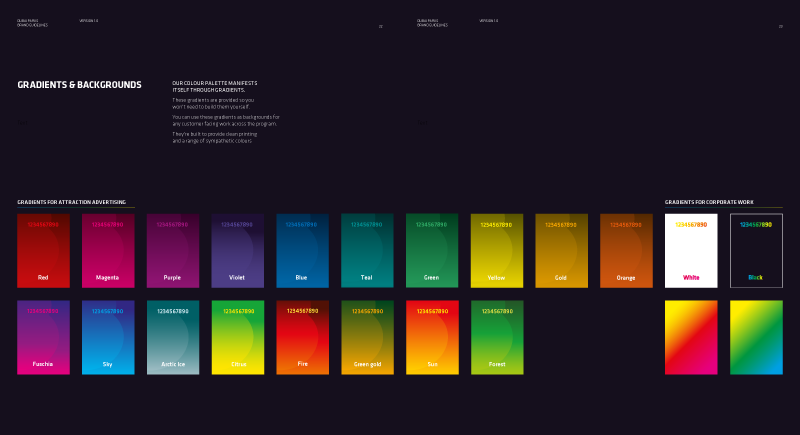Click the Arctic Ice gradient swatch

[173, 338]
